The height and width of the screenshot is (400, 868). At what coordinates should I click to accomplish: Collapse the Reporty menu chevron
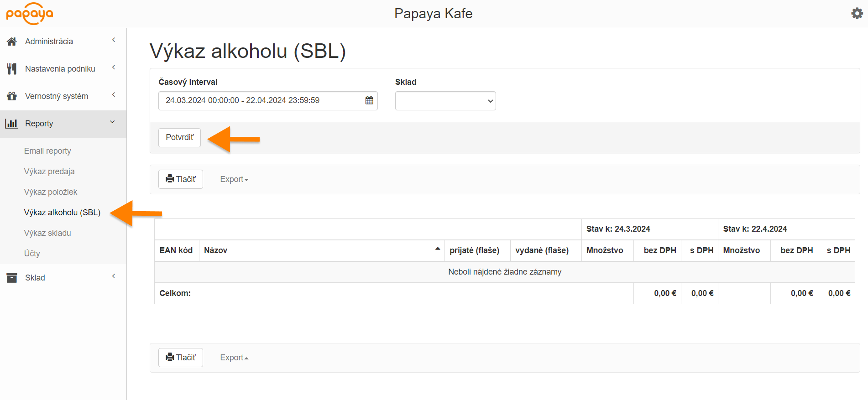click(113, 122)
